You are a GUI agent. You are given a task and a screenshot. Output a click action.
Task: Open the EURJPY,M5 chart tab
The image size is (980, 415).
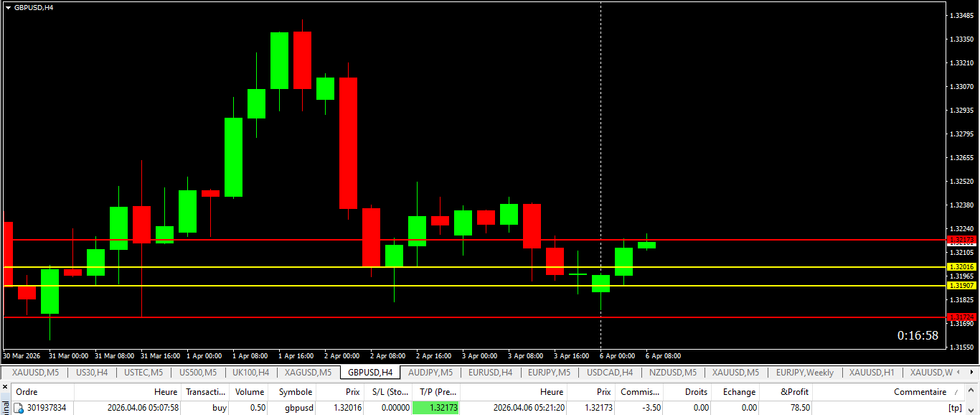click(x=549, y=373)
